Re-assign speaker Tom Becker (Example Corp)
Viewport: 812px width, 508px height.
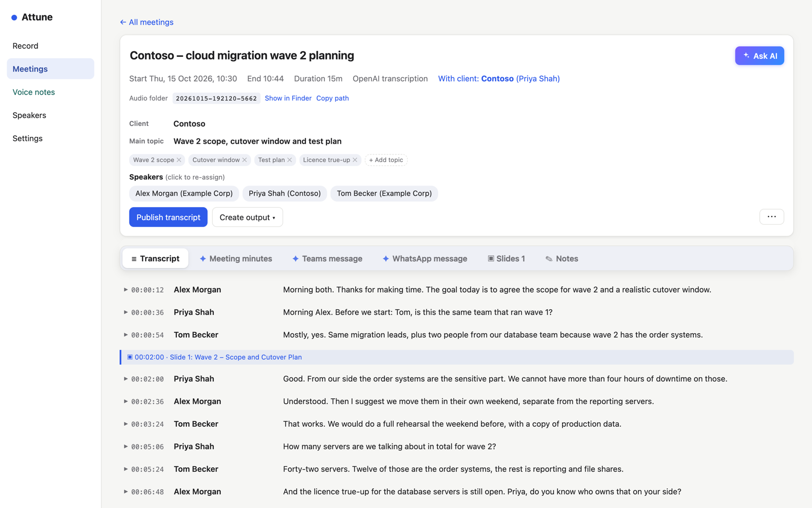tap(384, 194)
